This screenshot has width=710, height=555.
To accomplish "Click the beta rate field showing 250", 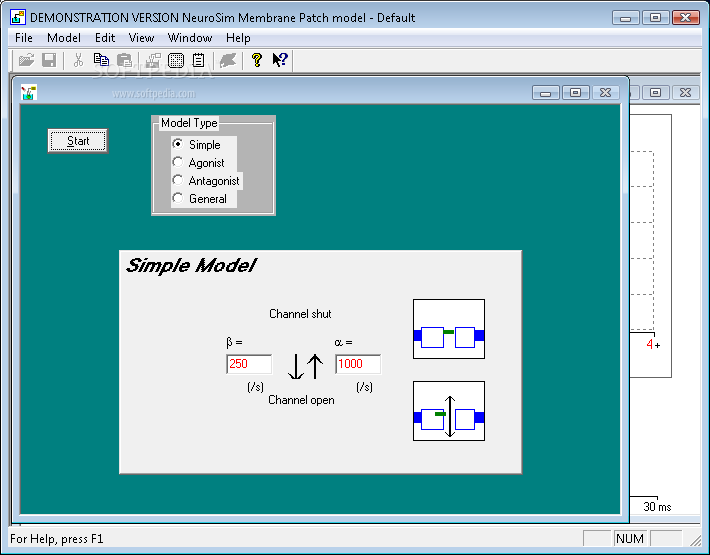I will 249,364.
